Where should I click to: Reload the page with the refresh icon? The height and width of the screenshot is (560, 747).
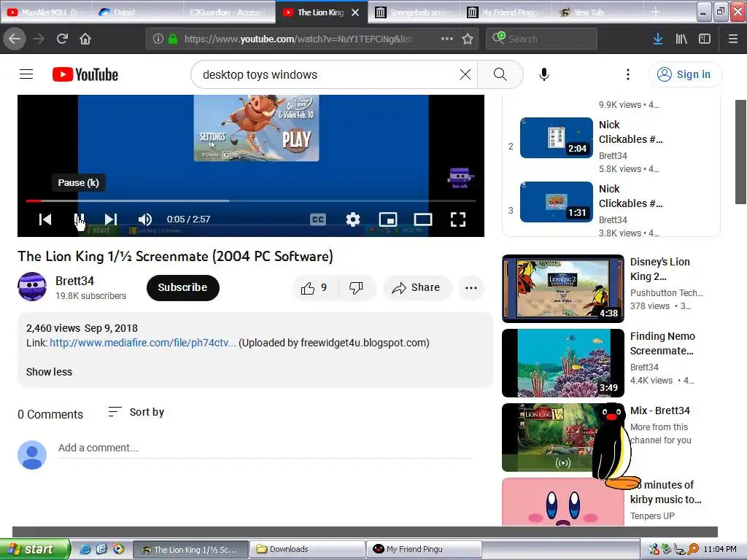(x=62, y=39)
